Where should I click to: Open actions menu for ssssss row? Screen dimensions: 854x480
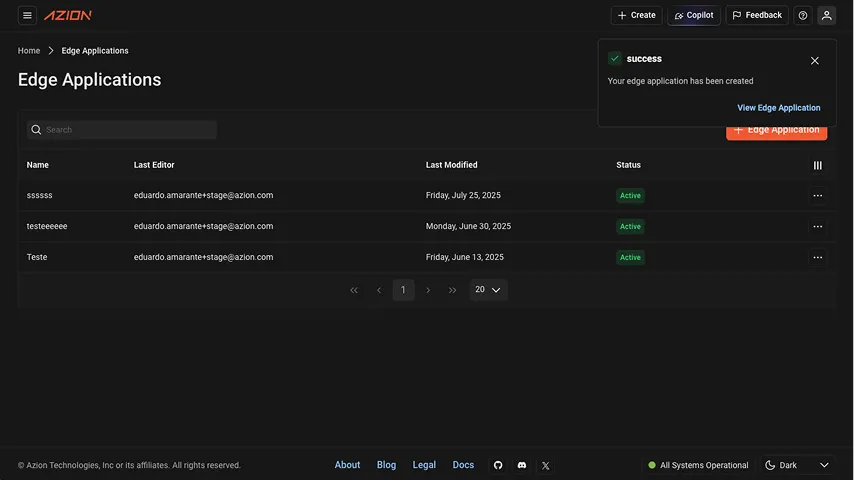point(817,196)
